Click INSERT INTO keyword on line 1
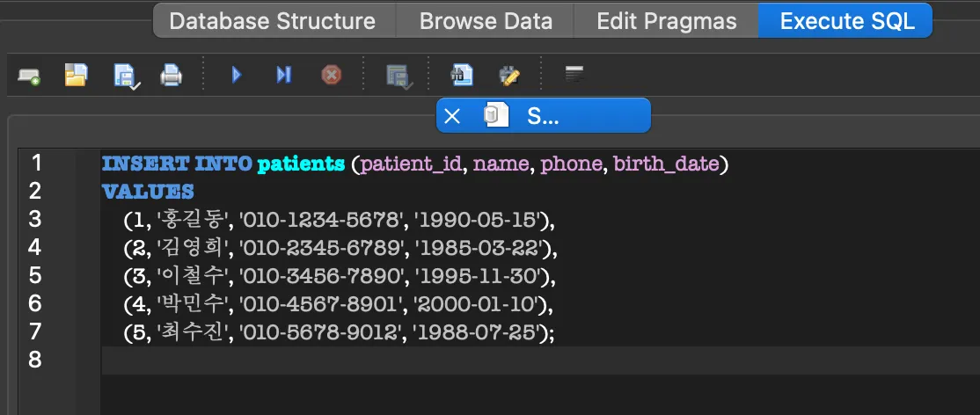The width and height of the screenshot is (980, 415). click(x=177, y=164)
